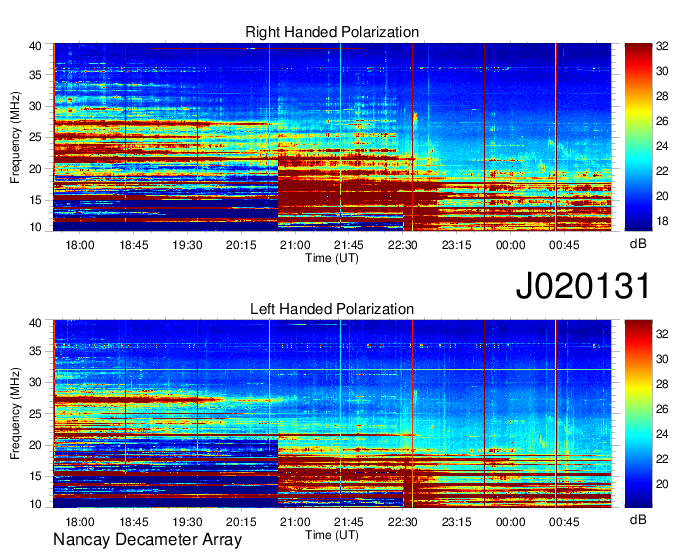680x552 pixels.
Task: Click the 19:30 tick label on the top plot
Action: click(x=187, y=245)
